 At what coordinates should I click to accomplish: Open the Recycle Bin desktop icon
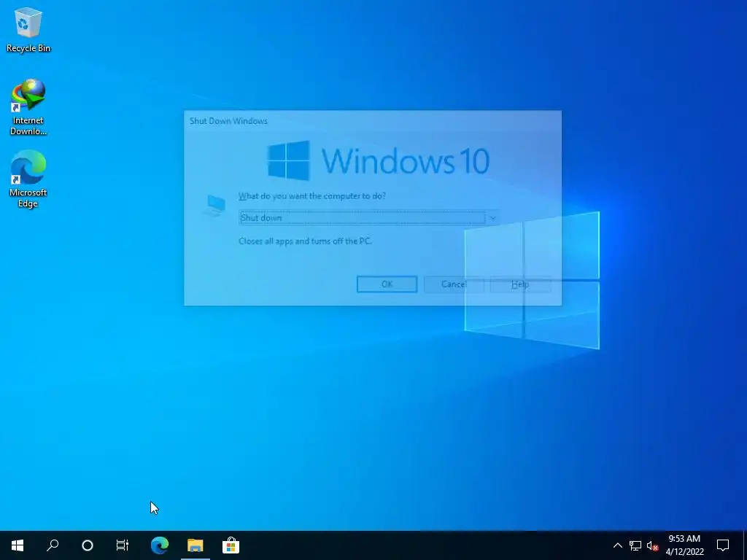[x=28, y=30]
